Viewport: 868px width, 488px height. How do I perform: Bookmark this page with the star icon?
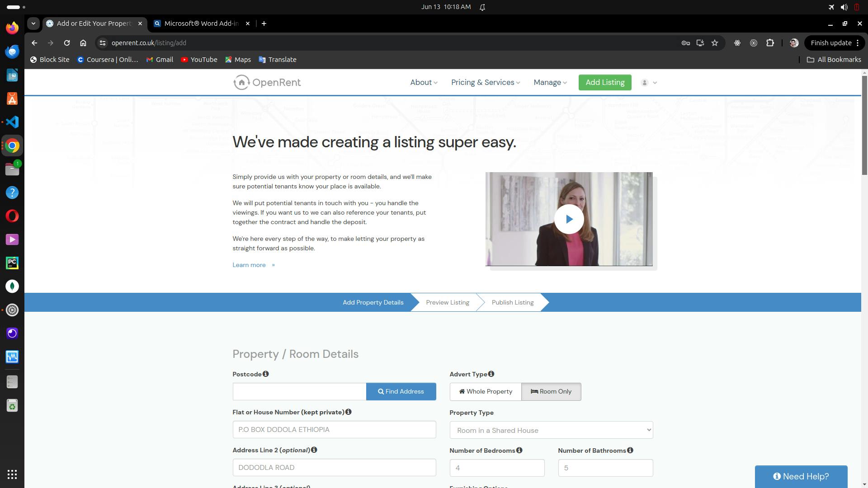coord(715,43)
